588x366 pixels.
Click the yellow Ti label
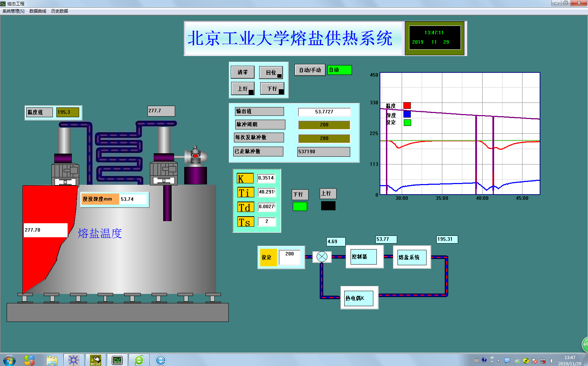pos(245,193)
